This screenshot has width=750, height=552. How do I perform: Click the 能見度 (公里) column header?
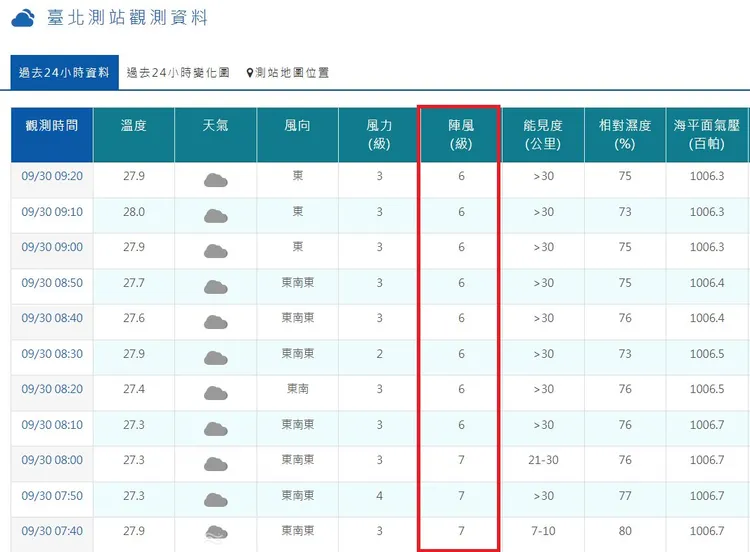tap(543, 135)
